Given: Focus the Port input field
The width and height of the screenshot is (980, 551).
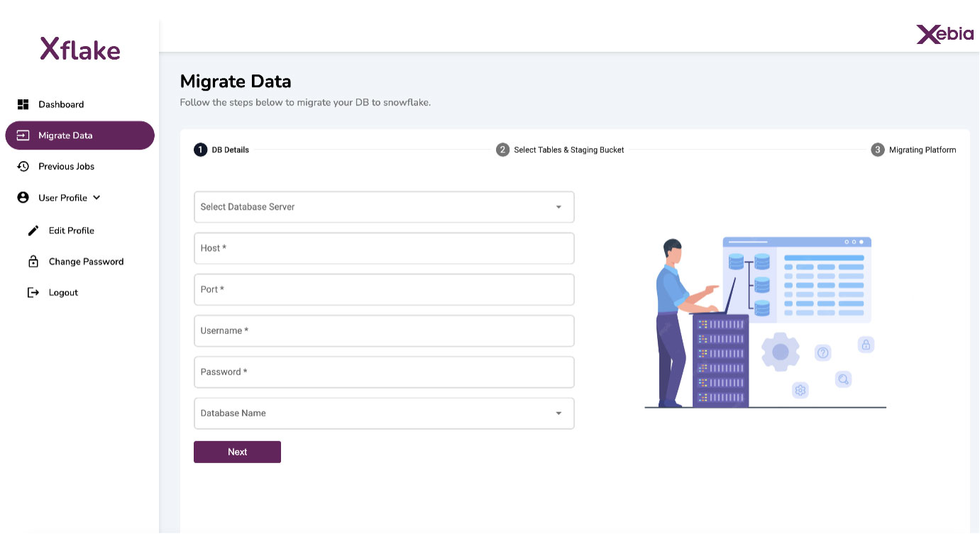Looking at the screenshot, I should 384,289.
